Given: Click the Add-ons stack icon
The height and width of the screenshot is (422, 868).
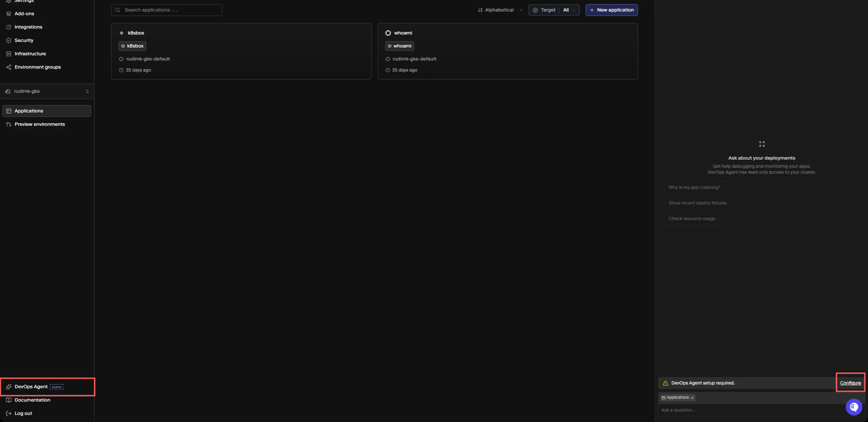Looking at the screenshot, I should (9, 13).
